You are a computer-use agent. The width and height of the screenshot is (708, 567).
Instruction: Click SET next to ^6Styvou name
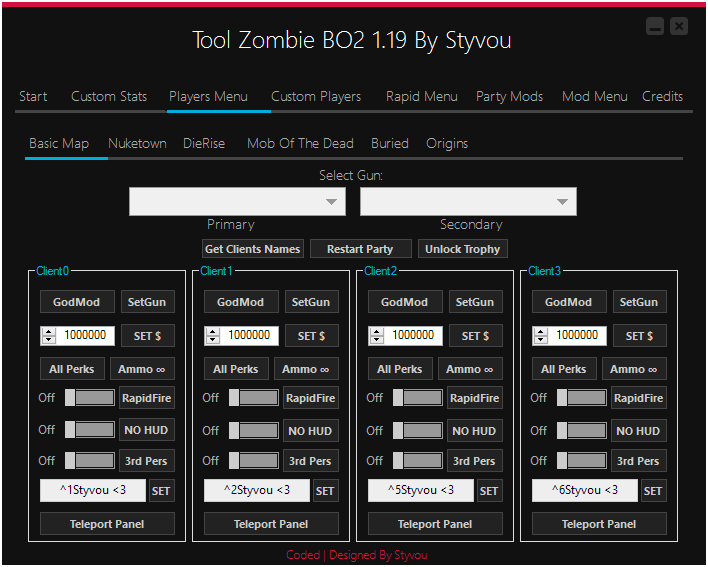653,491
